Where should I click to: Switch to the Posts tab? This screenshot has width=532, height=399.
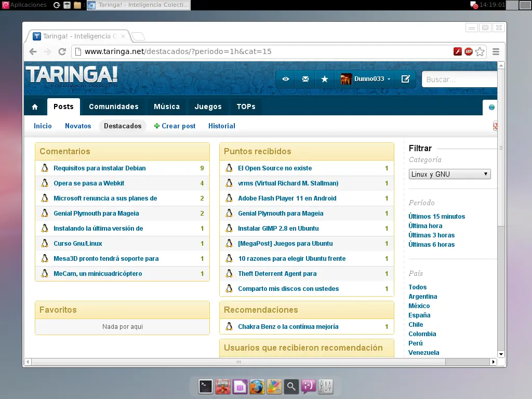point(63,107)
